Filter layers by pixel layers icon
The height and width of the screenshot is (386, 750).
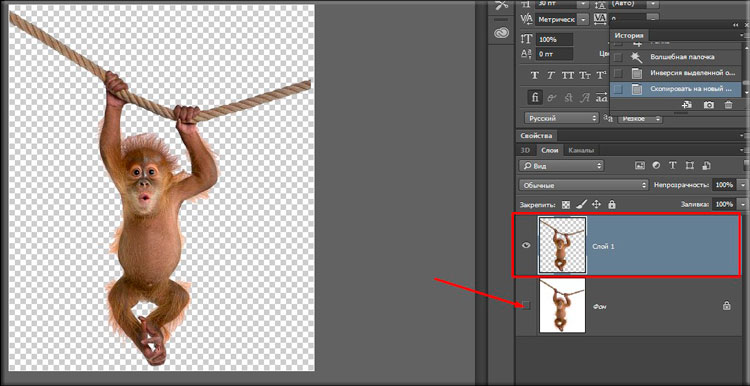(x=640, y=165)
